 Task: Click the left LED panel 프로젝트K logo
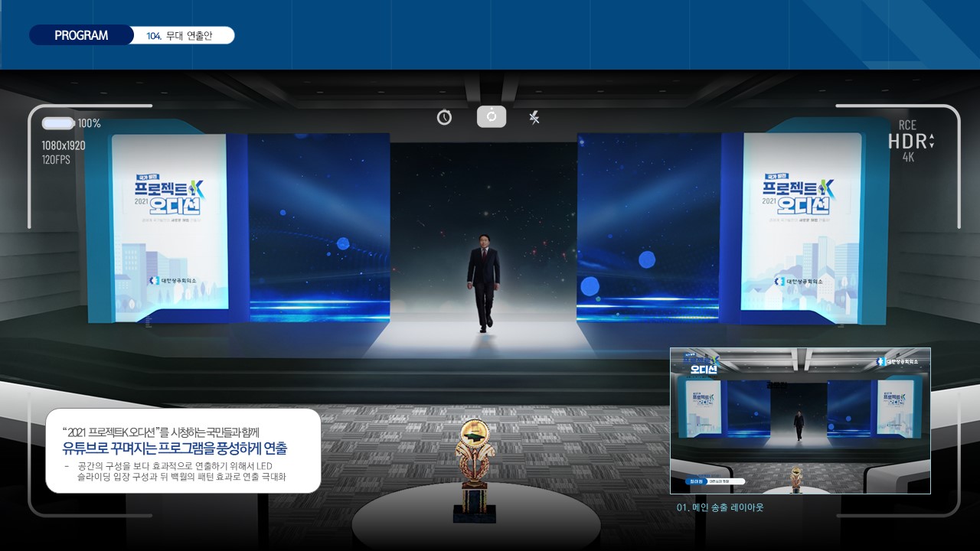tap(170, 195)
